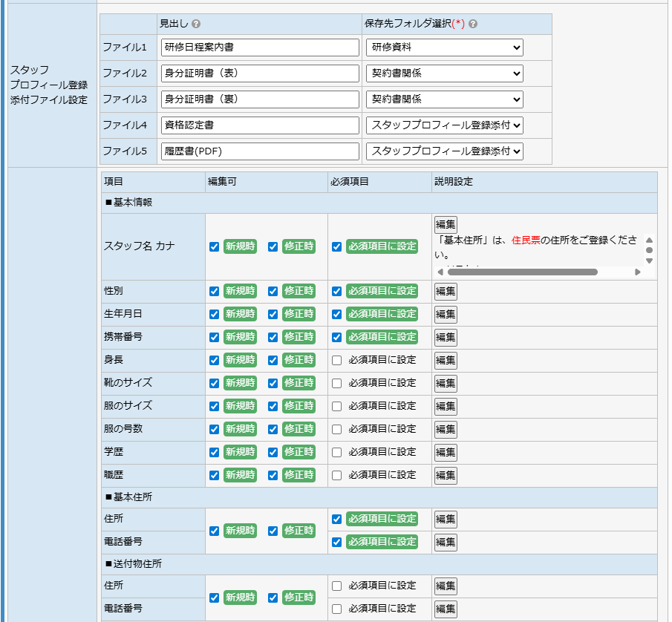Viewport: 672px width, 622px height.
Task: Click 編集 button for スタッフ名 カナ
Action: (446, 224)
